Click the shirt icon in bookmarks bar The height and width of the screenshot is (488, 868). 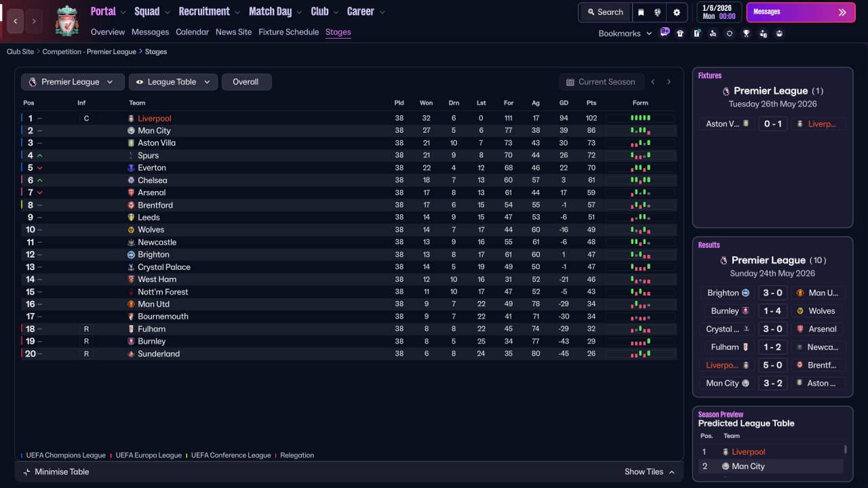[680, 33]
